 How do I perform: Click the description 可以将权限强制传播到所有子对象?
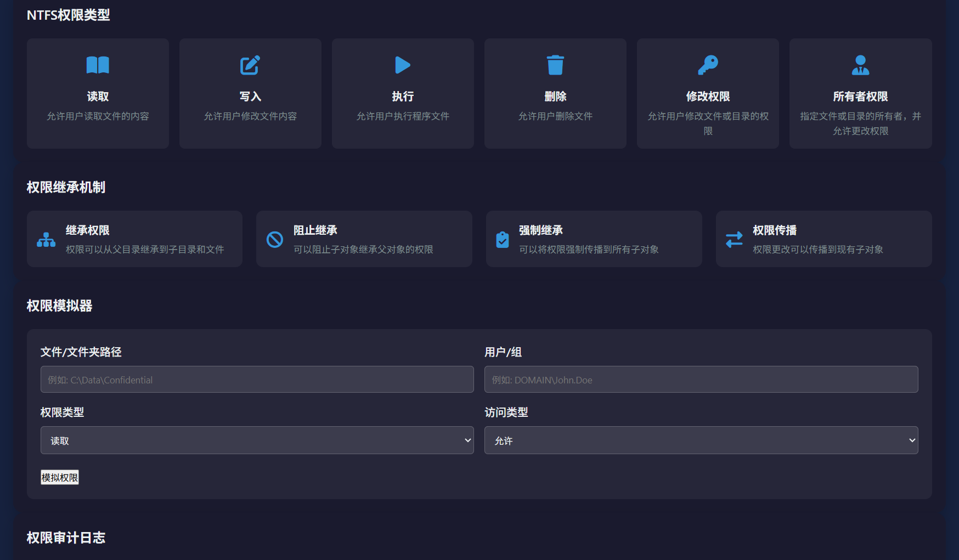[589, 250]
